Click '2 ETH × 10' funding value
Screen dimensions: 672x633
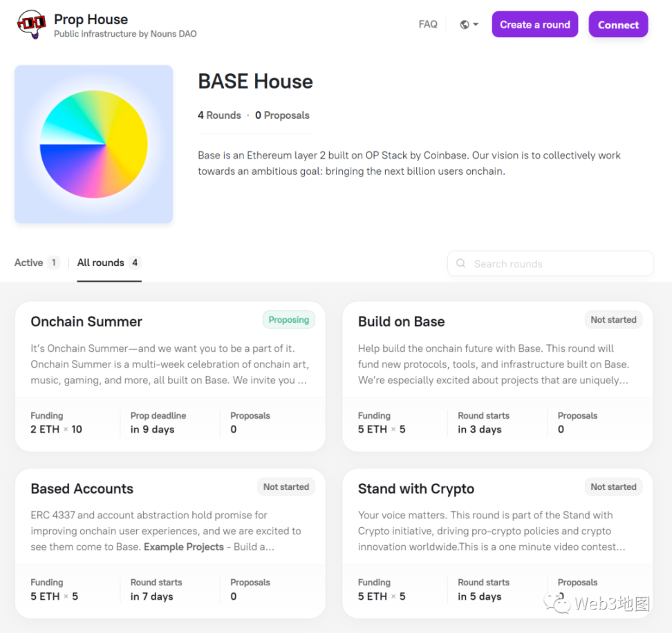[56, 429]
